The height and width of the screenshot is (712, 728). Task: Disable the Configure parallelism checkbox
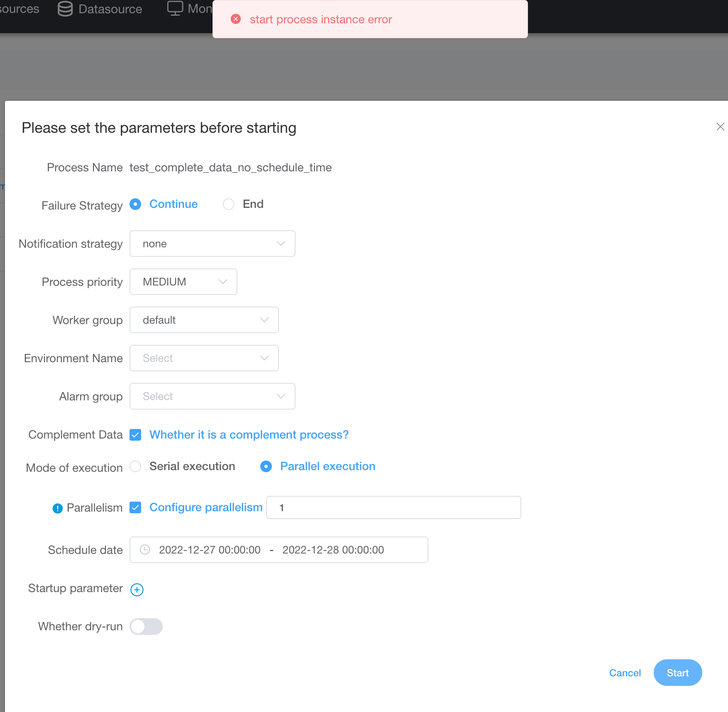coord(135,507)
